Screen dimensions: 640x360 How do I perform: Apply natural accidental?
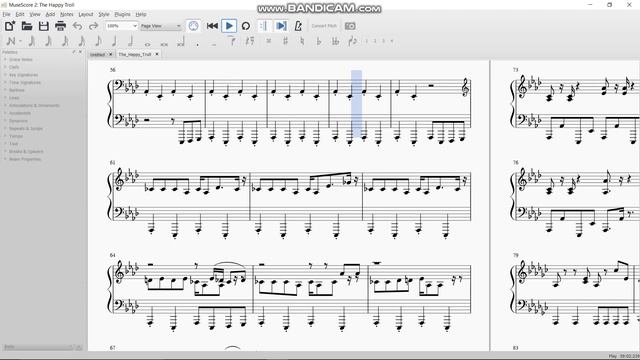[302, 41]
